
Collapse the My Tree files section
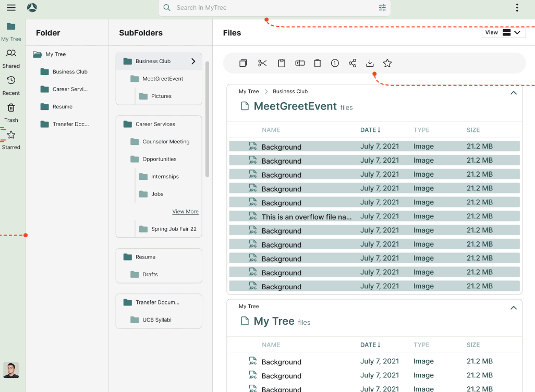coord(514,308)
